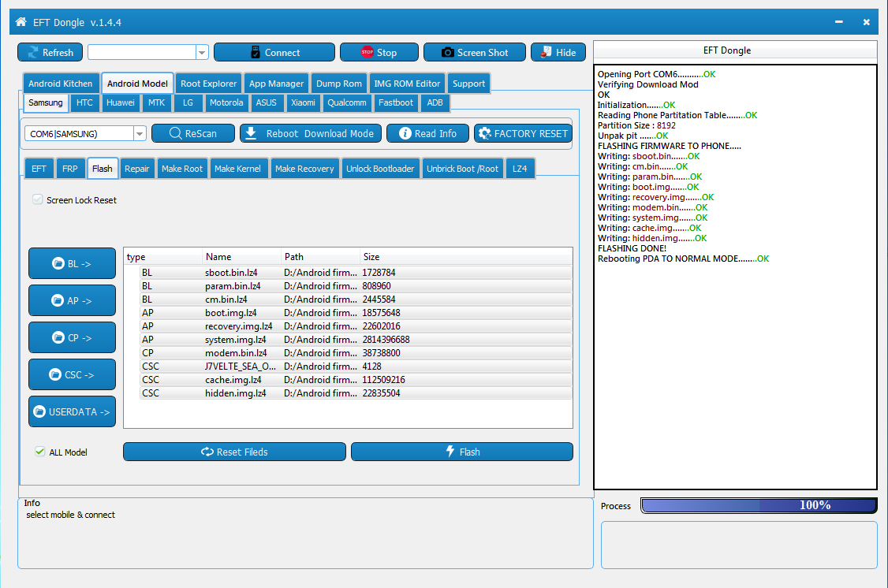The height and width of the screenshot is (588, 888).
Task: Open the Make Kernel sub-tab
Action: (x=237, y=169)
